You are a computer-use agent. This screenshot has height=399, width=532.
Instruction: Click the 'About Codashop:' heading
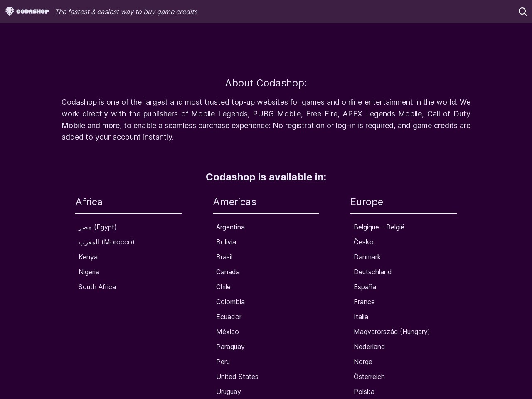266,83
